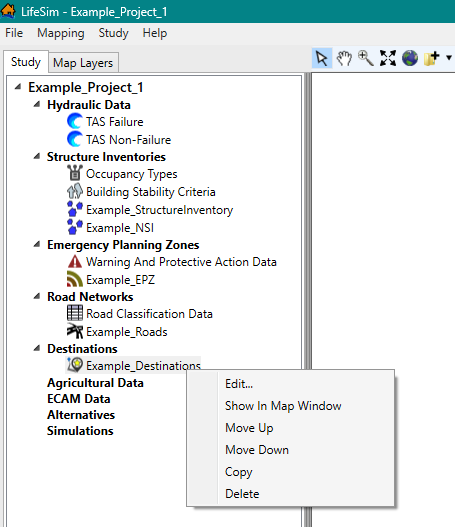
Task: Click the LifeSim house app icon
Action: click(x=8, y=11)
